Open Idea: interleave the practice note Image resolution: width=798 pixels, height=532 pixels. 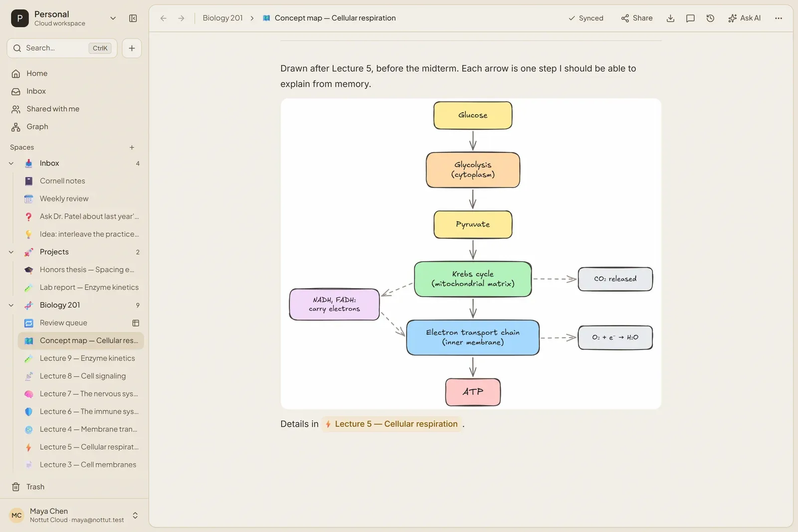pyautogui.click(x=81, y=234)
